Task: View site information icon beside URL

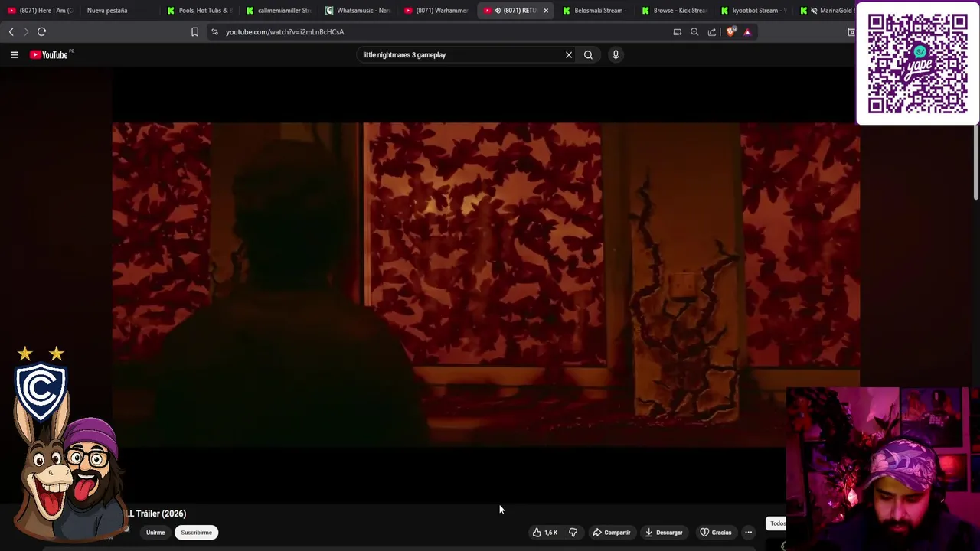Action: point(214,31)
